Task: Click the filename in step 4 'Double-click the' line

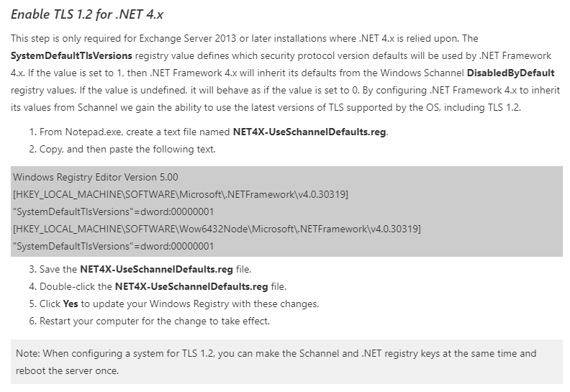Action: click(x=191, y=287)
